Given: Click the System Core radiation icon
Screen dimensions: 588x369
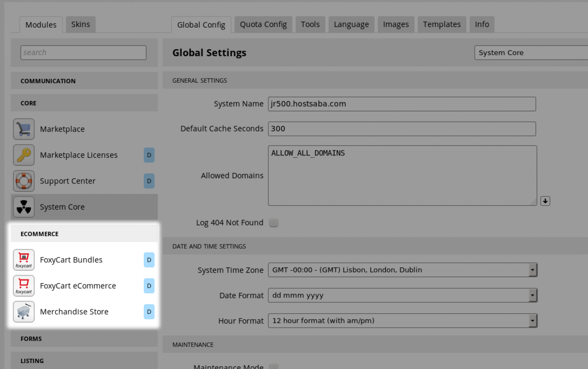Looking at the screenshot, I should [23, 207].
